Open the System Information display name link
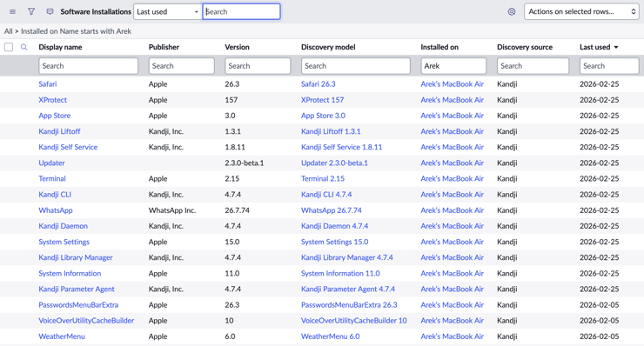This screenshot has width=644, height=346. click(70, 274)
